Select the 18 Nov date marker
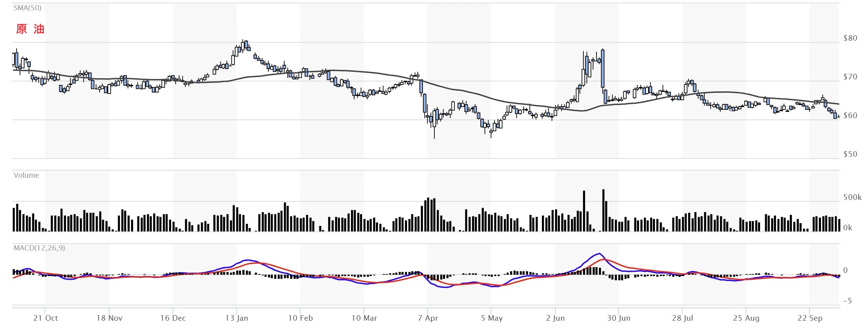 coord(109,318)
